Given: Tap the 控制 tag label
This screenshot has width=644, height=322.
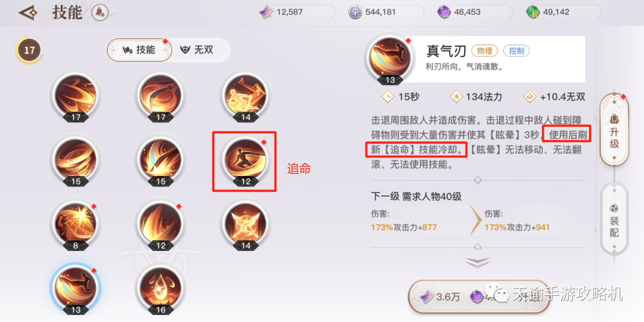Looking at the screenshot, I should (x=516, y=51).
